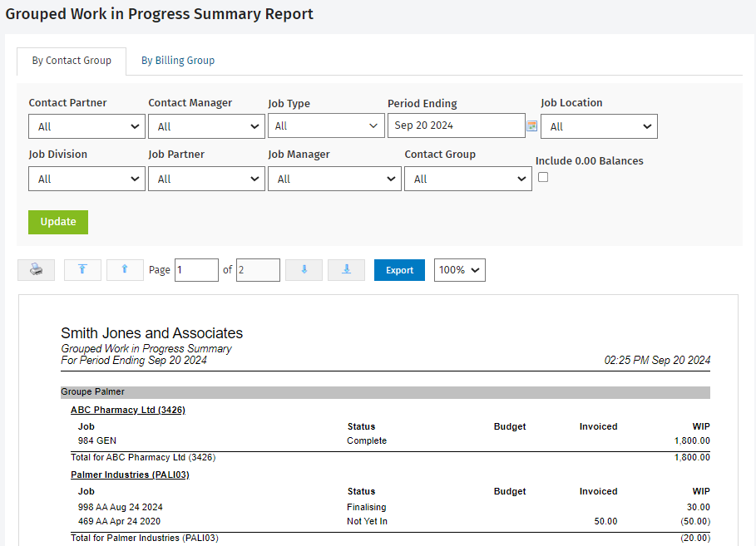
Task: Click the Complete status value
Action: tap(367, 440)
